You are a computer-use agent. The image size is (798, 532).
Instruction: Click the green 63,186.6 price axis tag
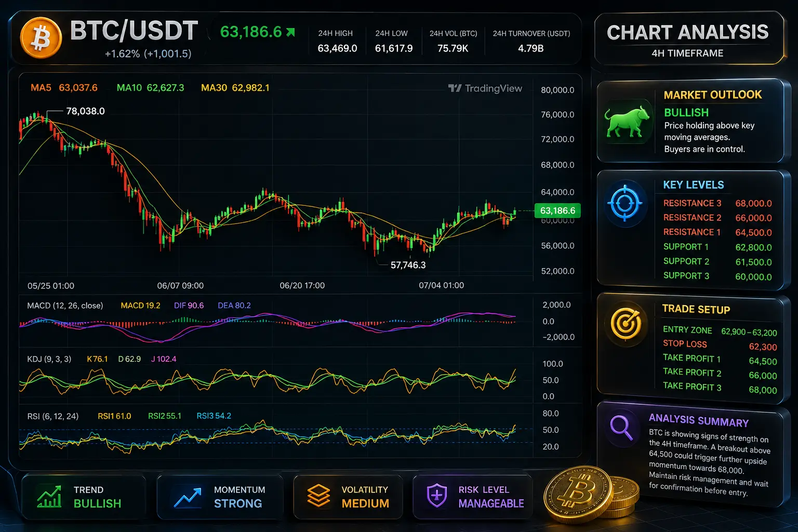coord(557,210)
